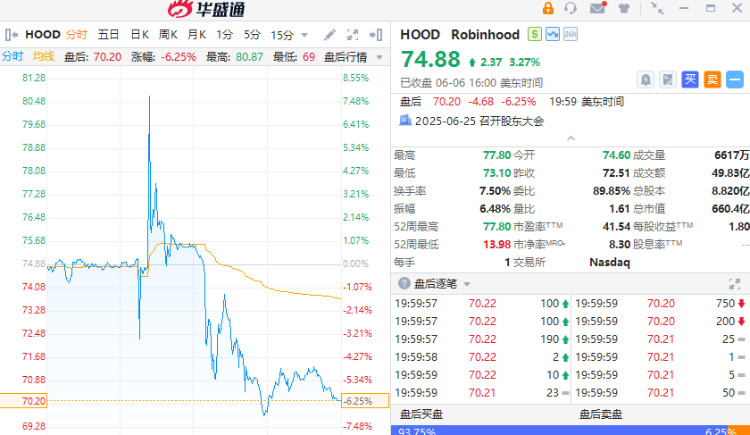Click the orange 6.25% ask ratio bar
Image resolution: width=750 pixels, height=435 pixels.
[739, 430]
